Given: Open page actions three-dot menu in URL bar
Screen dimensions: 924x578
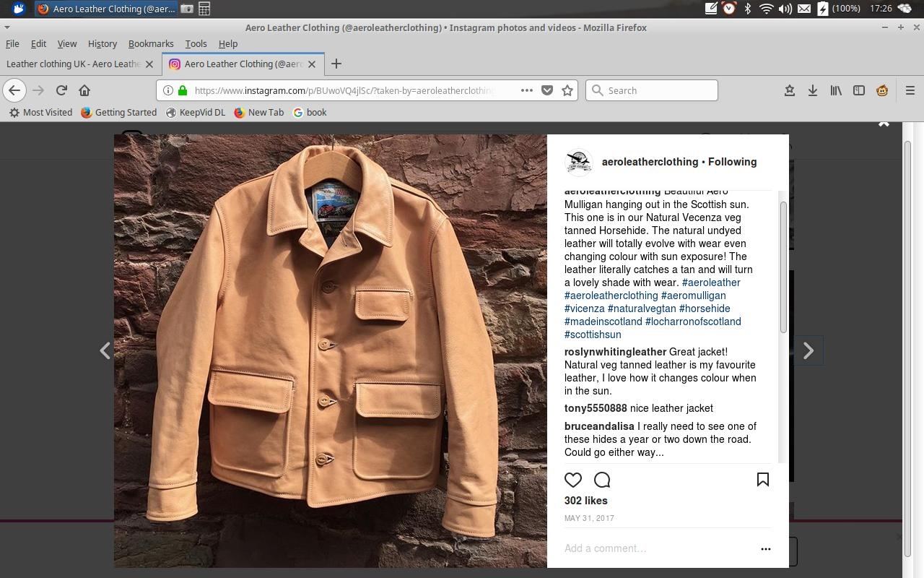Looking at the screenshot, I should [x=527, y=90].
